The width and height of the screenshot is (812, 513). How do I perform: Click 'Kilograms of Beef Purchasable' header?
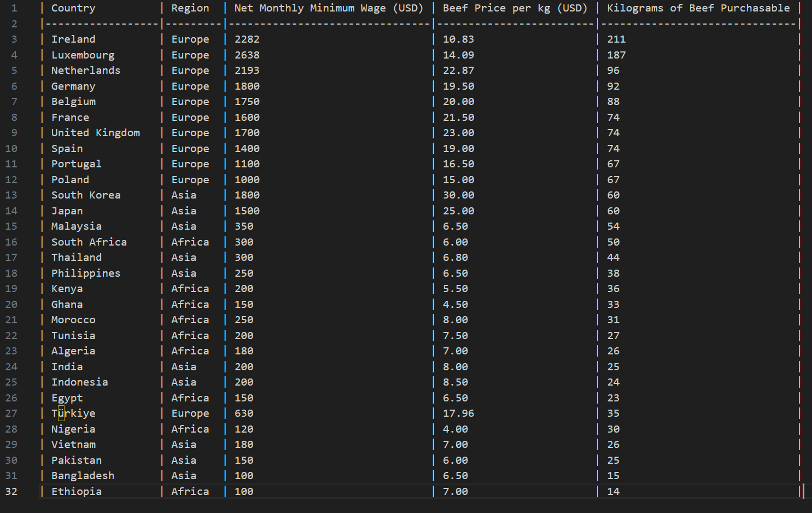(x=698, y=8)
